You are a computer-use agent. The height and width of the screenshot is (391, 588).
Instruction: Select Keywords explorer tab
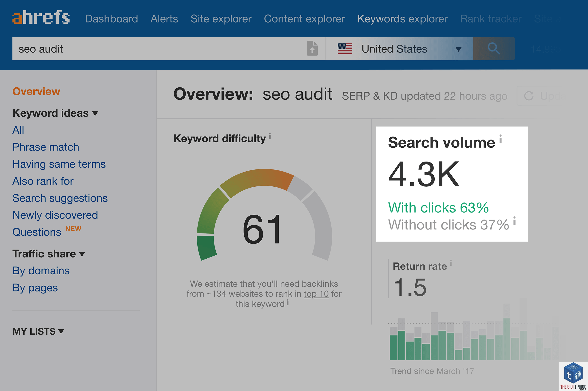[402, 19]
